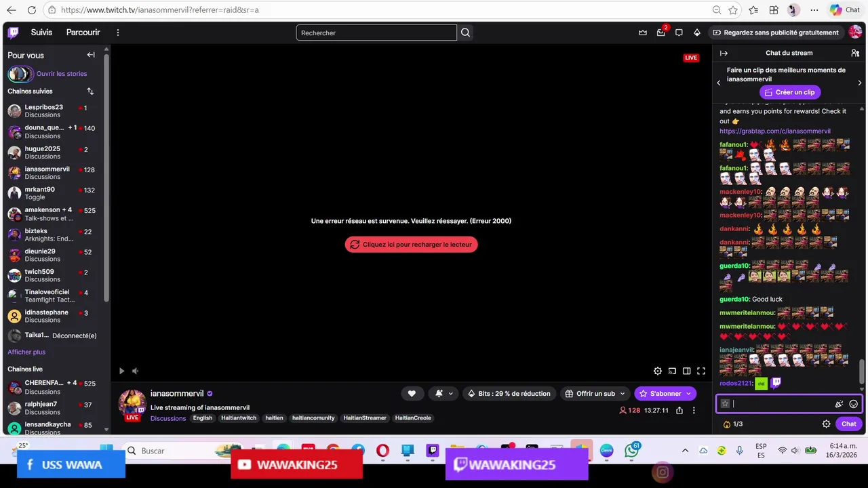The height and width of the screenshot is (488, 868).
Task: Click Afficher plus in followed channels
Action: [26, 352]
